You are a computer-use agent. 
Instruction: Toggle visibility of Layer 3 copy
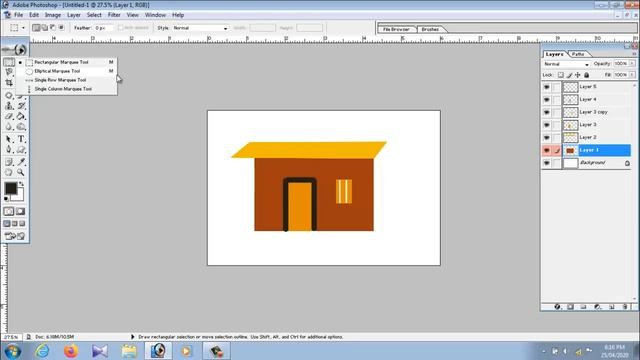[x=547, y=112]
